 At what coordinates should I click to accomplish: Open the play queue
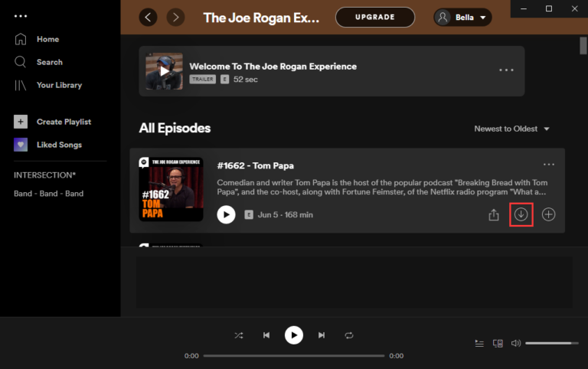pyautogui.click(x=479, y=343)
